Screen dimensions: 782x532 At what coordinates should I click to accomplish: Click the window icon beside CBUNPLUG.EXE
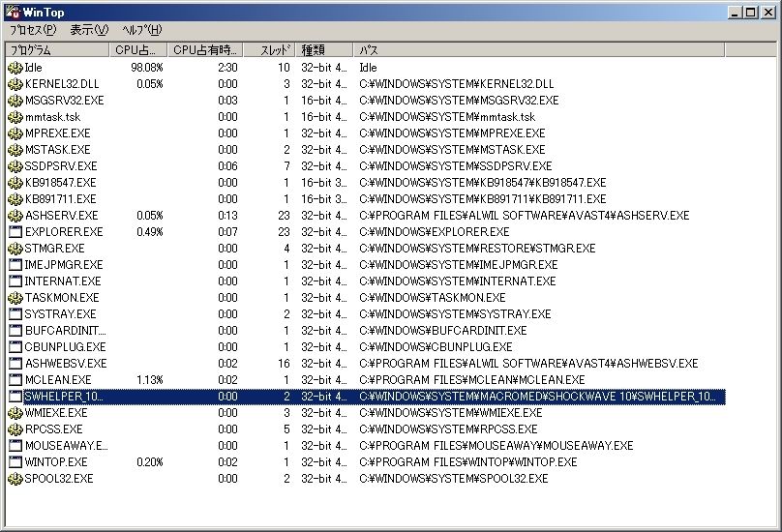[15, 347]
